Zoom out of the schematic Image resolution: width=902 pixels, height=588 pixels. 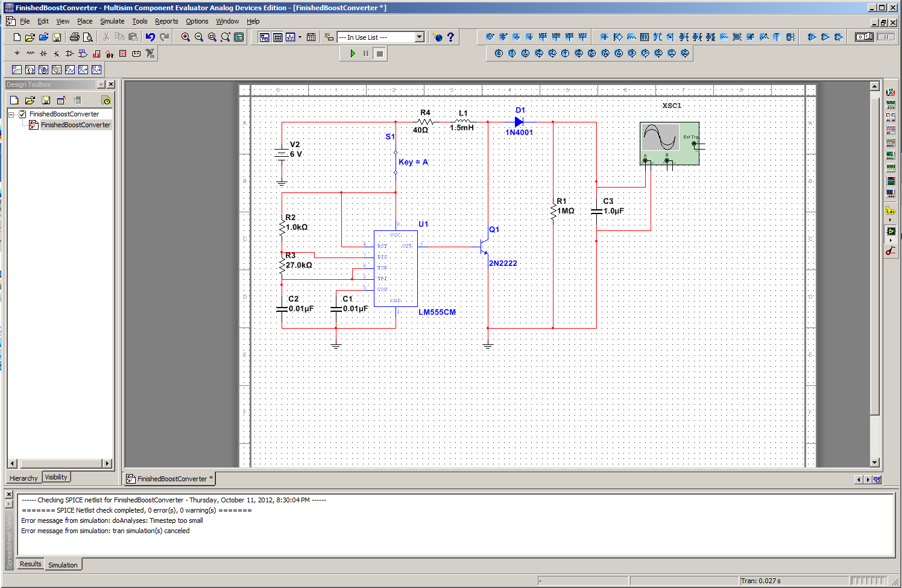pyautogui.click(x=199, y=37)
